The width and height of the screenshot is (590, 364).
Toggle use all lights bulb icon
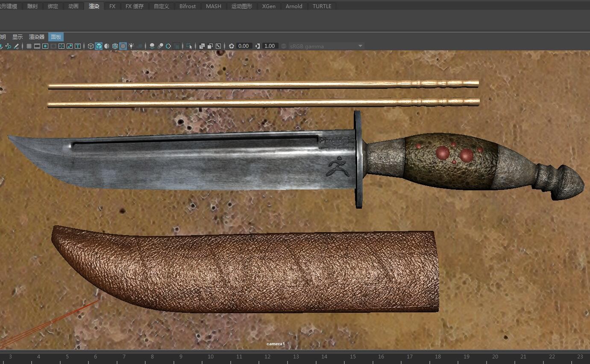pyautogui.click(x=131, y=46)
